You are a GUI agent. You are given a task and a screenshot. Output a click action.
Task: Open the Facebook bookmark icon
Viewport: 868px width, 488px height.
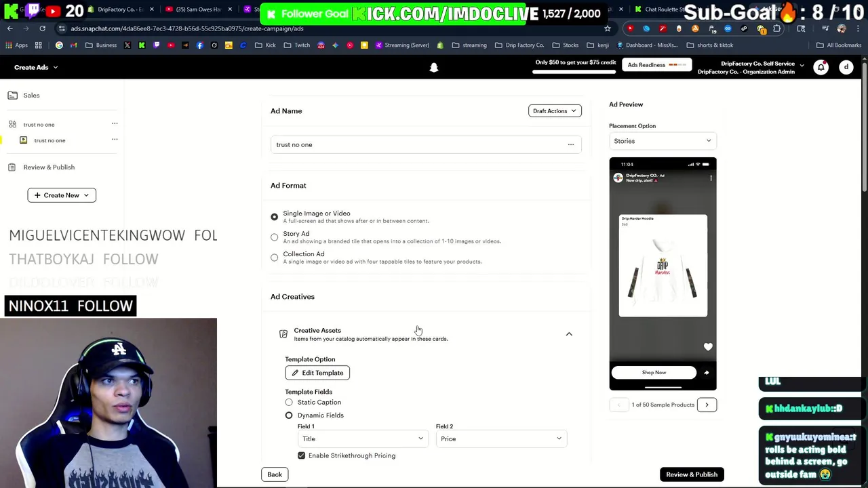pyautogui.click(x=199, y=45)
